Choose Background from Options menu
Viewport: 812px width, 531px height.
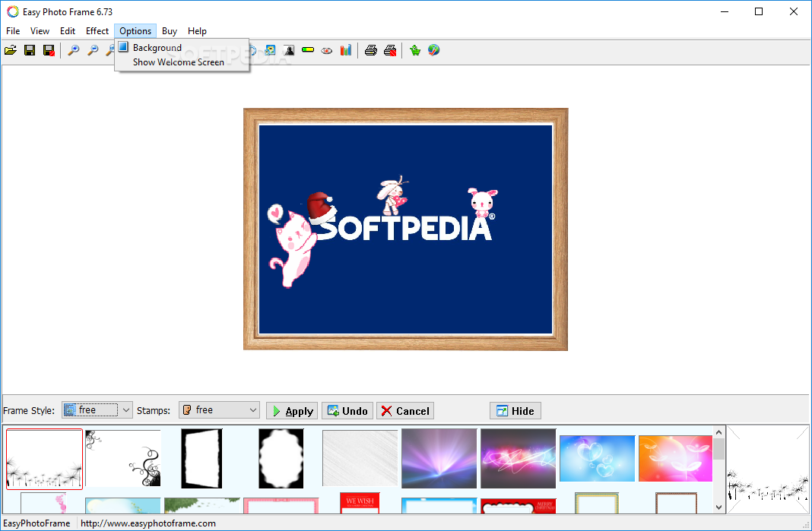click(x=182, y=48)
